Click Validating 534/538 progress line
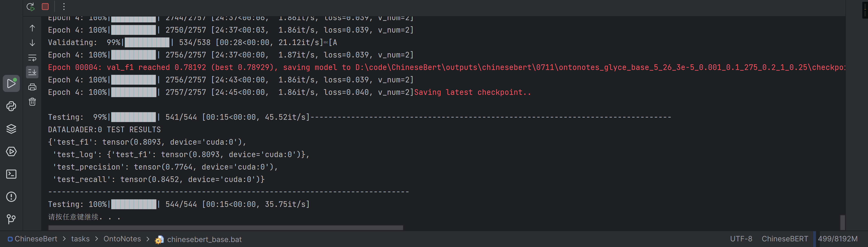This screenshot has width=868, height=247. (192, 43)
